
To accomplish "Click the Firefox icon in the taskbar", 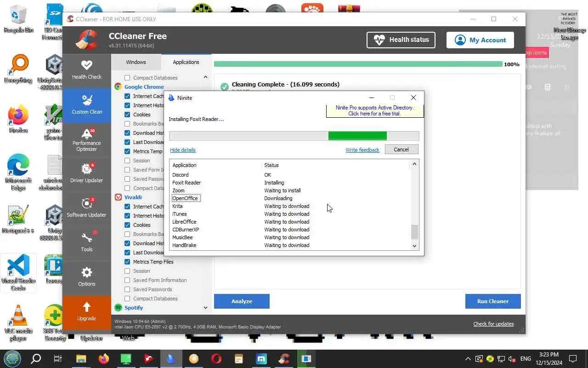I will (104, 358).
